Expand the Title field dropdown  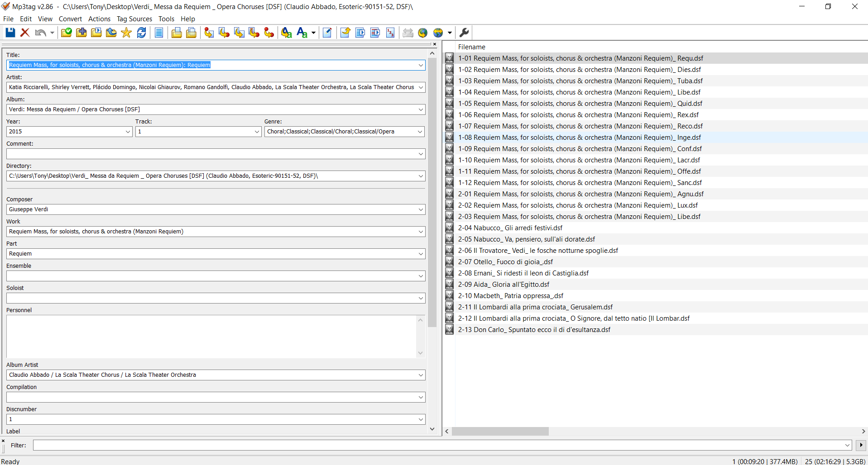pos(421,65)
